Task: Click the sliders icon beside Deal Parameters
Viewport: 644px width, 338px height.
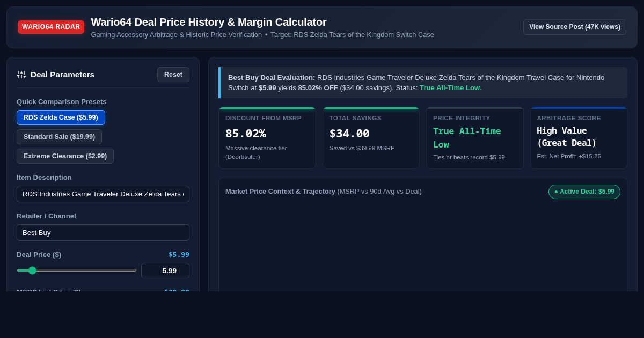Action: [21, 75]
